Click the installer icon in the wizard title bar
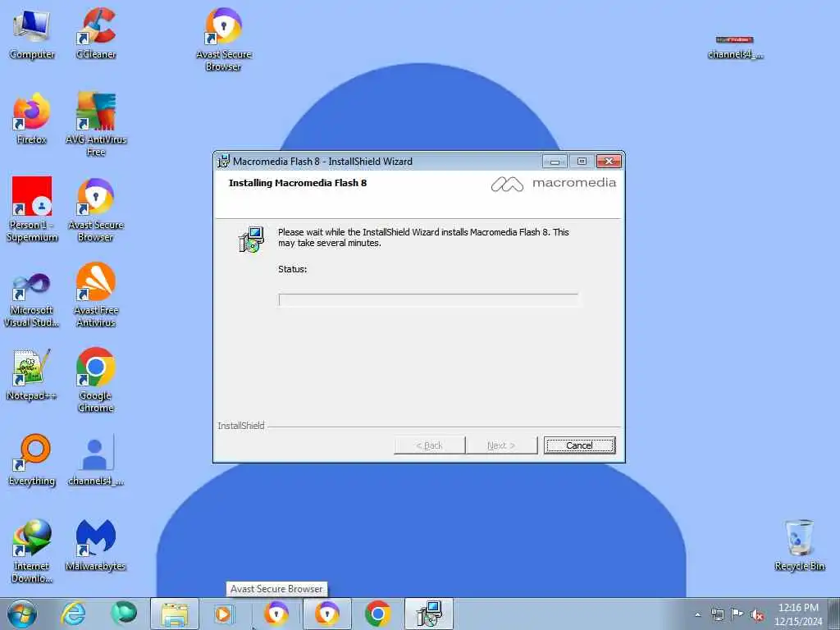Screen dimensions: 840x630 point(223,162)
